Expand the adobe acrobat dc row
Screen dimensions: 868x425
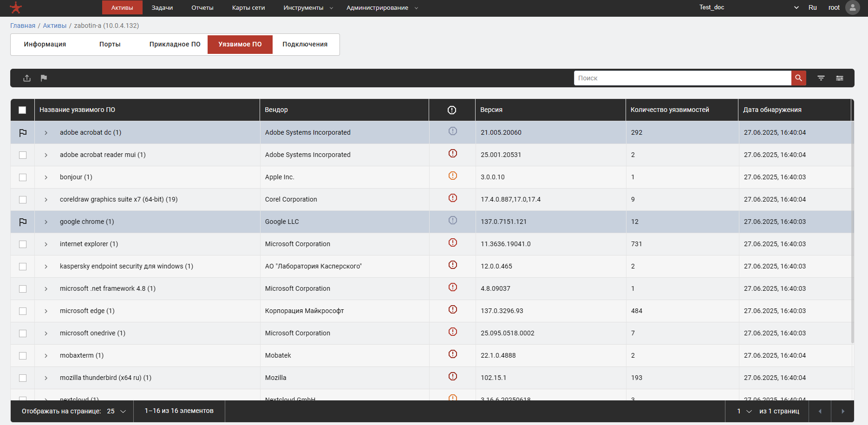[x=46, y=133]
